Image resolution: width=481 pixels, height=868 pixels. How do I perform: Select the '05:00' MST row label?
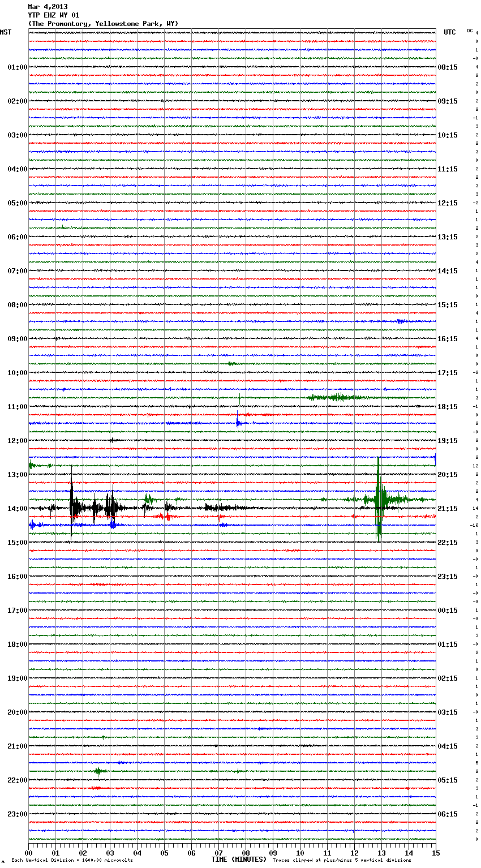pos(17,203)
